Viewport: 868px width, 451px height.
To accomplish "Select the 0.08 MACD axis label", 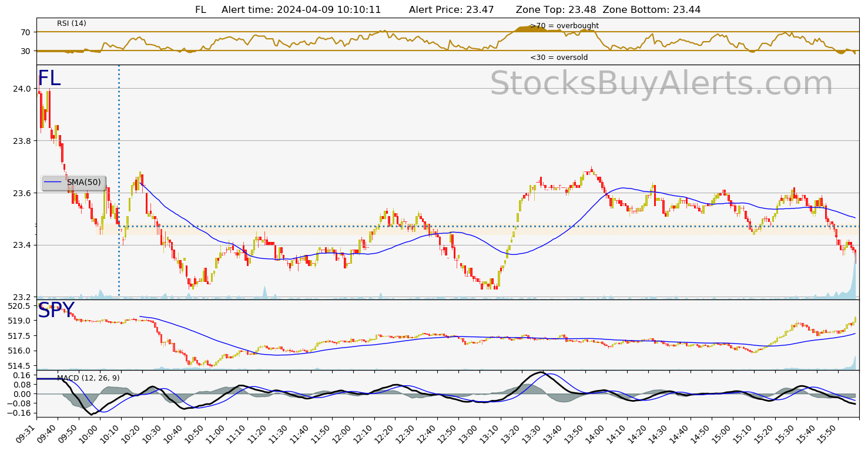I will click(23, 385).
